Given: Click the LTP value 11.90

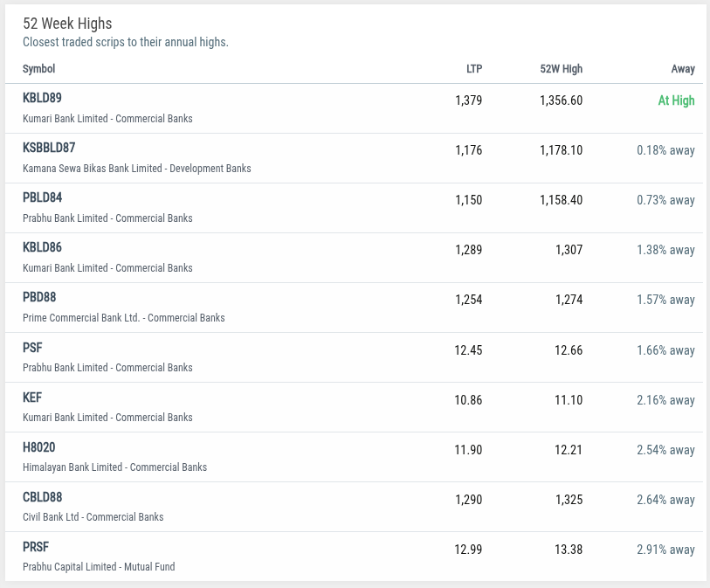Looking at the screenshot, I should click(468, 450).
